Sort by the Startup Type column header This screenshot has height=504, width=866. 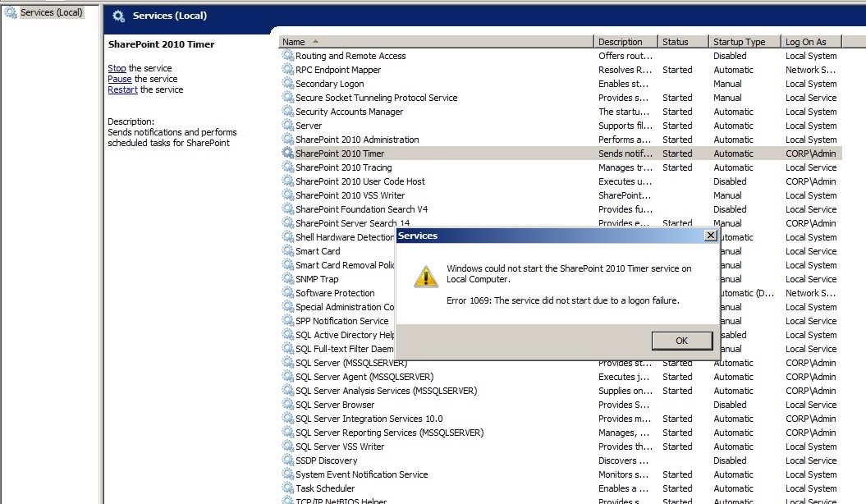745,42
